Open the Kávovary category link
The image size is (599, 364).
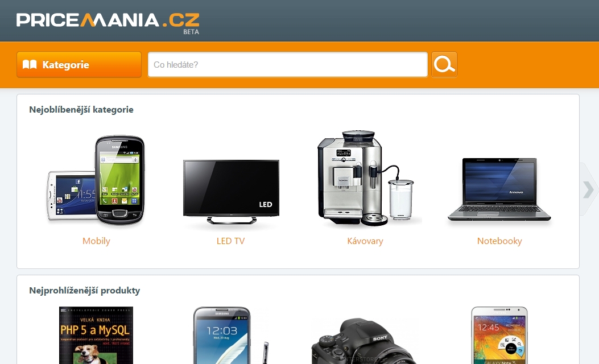(365, 241)
